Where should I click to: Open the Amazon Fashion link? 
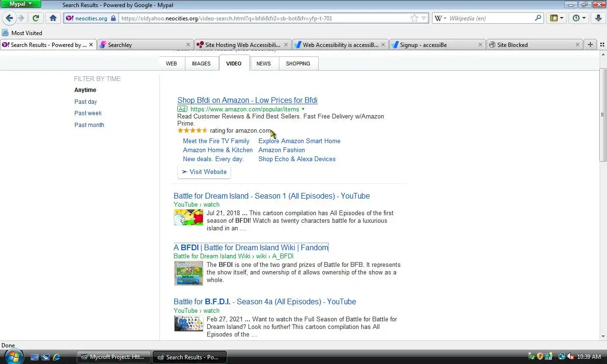[282, 150]
